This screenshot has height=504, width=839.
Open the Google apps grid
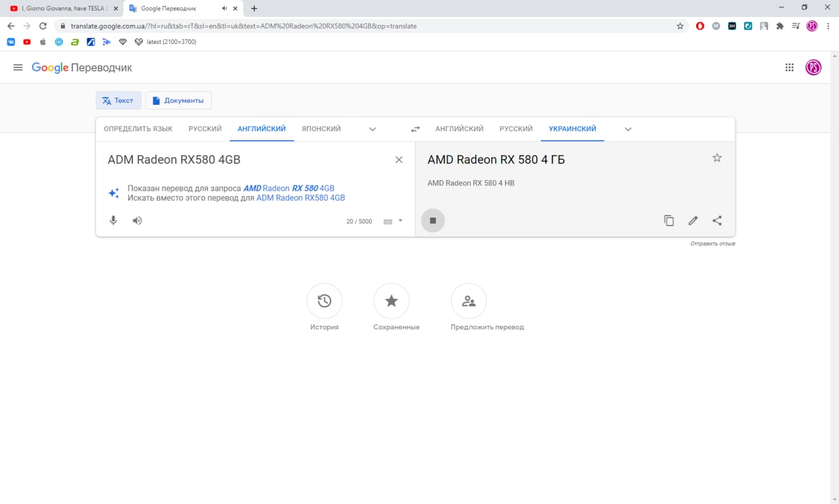point(789,68)
